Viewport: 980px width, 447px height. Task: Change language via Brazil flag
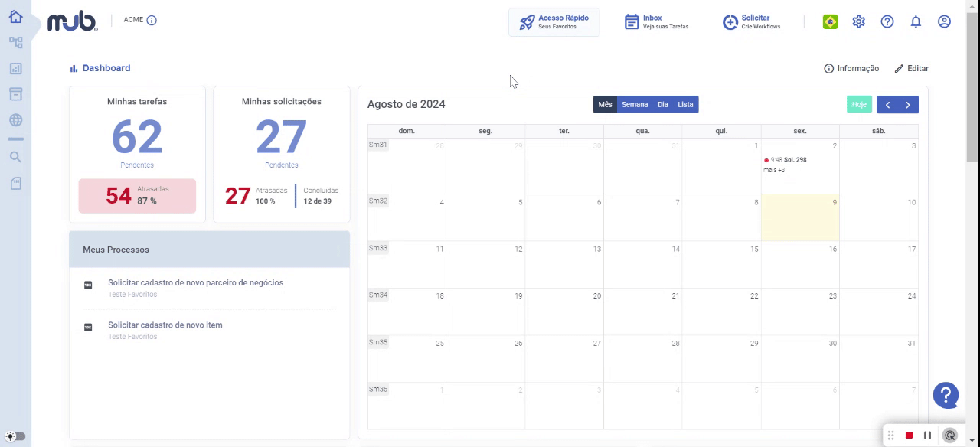pos(830,21)
